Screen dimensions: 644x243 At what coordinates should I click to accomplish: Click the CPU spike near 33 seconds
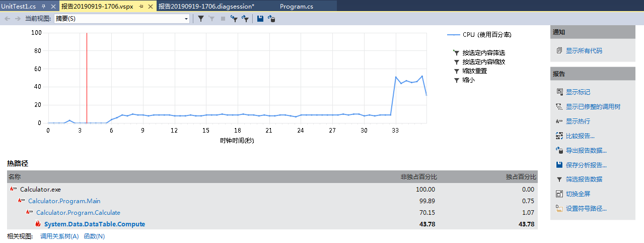point(396,77)
